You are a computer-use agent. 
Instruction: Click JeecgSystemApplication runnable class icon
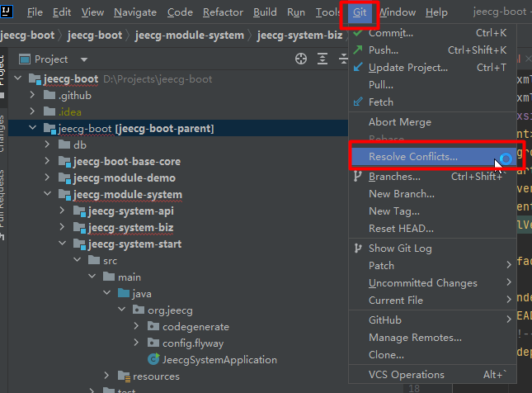coord(153,359)
